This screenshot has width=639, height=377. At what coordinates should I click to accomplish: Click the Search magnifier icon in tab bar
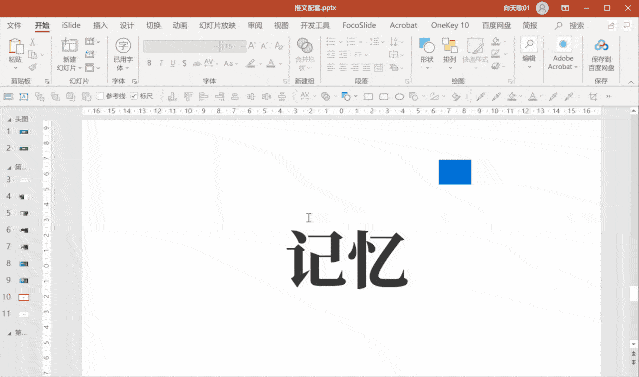[x=559, y=25]
